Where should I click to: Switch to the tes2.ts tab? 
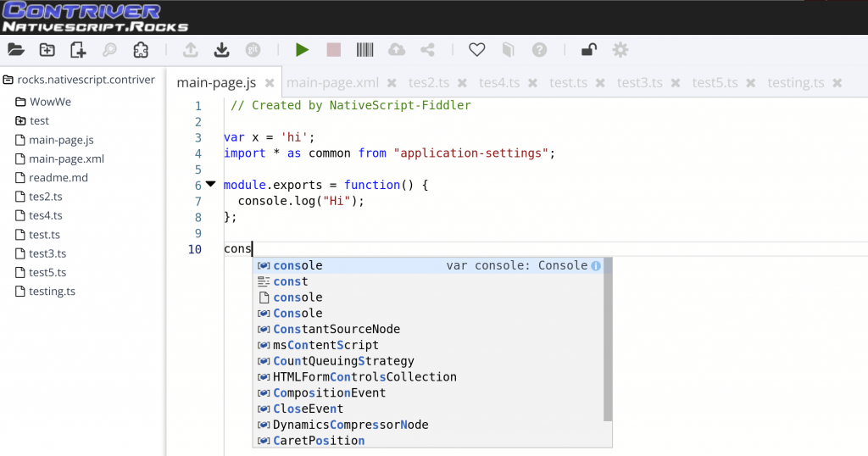429,83
